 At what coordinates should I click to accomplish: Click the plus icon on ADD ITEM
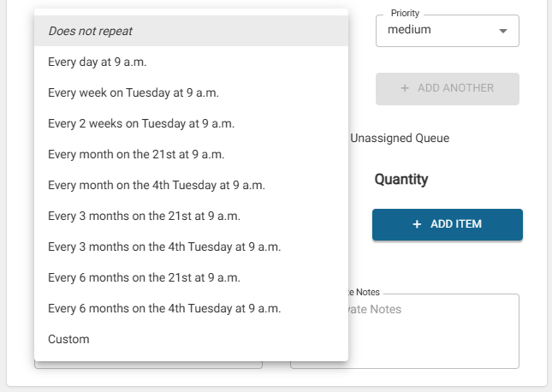point(417,224)
